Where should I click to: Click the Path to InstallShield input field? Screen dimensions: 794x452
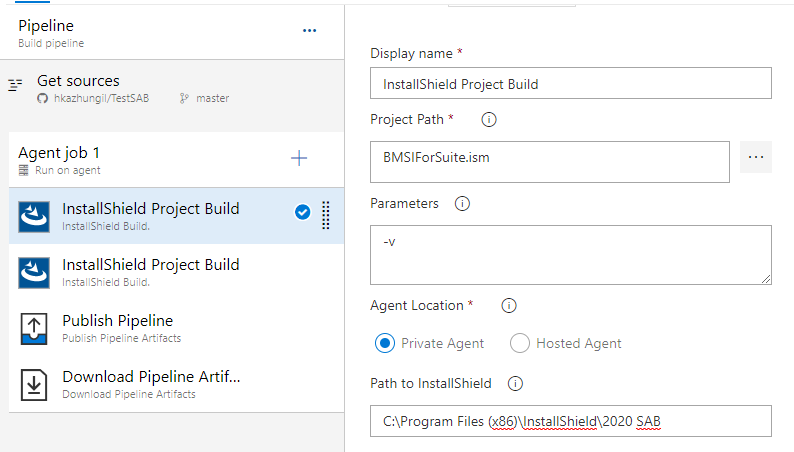tap(571, 421)
